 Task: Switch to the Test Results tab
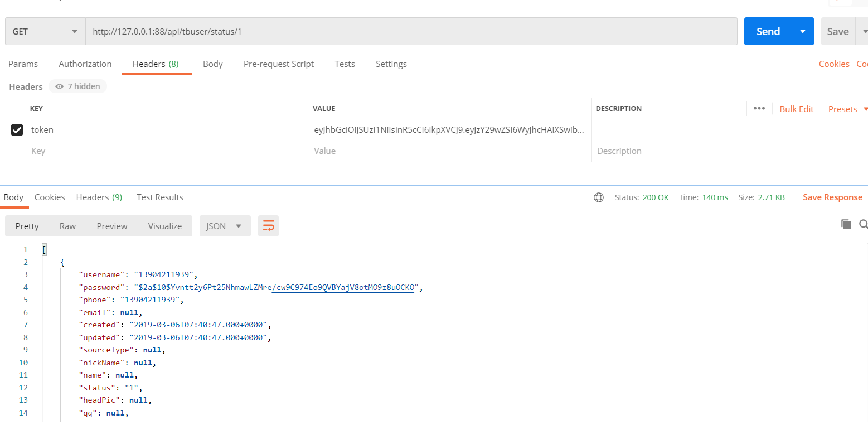click(x=159, y=197)
